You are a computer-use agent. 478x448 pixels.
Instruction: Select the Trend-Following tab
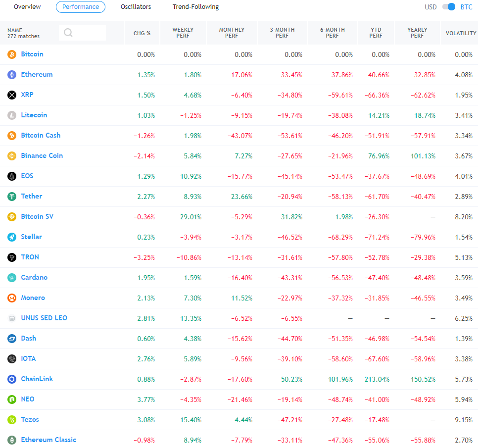[195, 7]
